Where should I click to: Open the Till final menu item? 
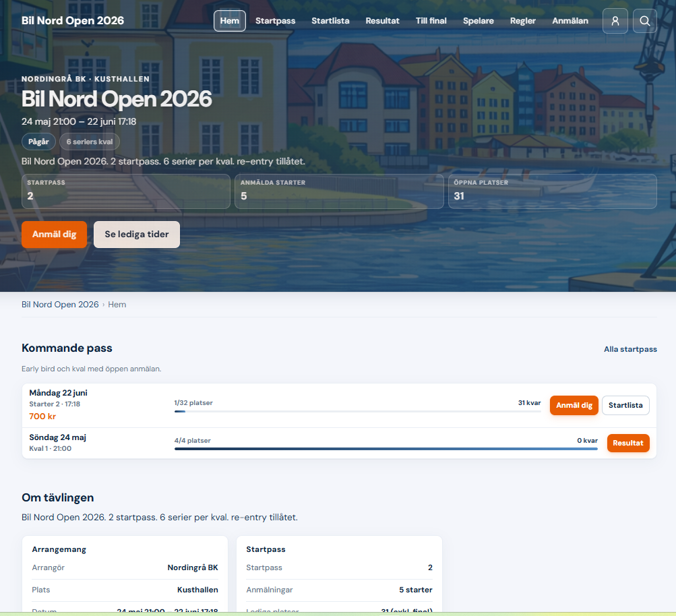tap(431, 21)
